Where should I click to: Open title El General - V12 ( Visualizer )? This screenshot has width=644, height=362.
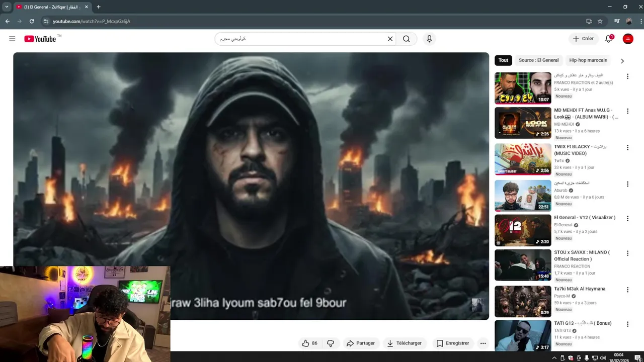(585, 218)
